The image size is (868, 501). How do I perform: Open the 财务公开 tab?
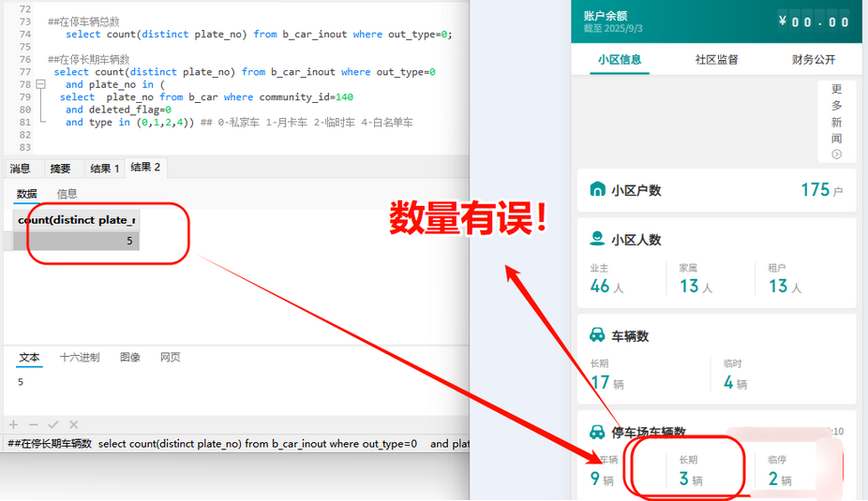pos(813,60)
